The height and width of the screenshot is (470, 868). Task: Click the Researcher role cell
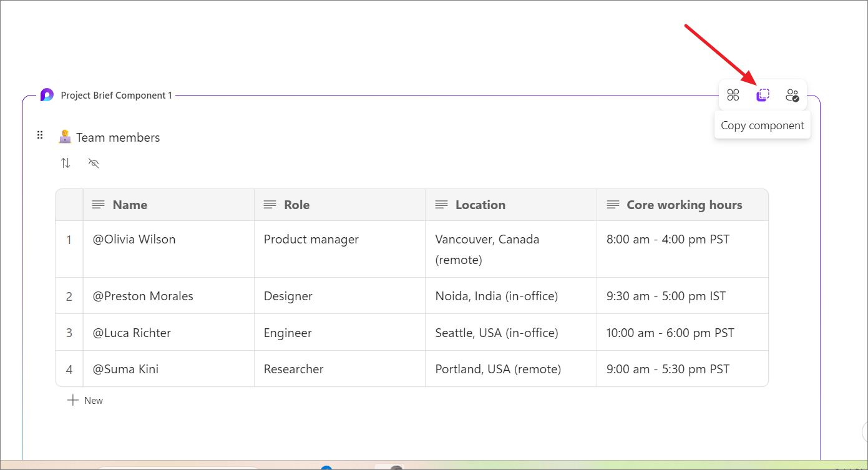click(x=293, y=369)
